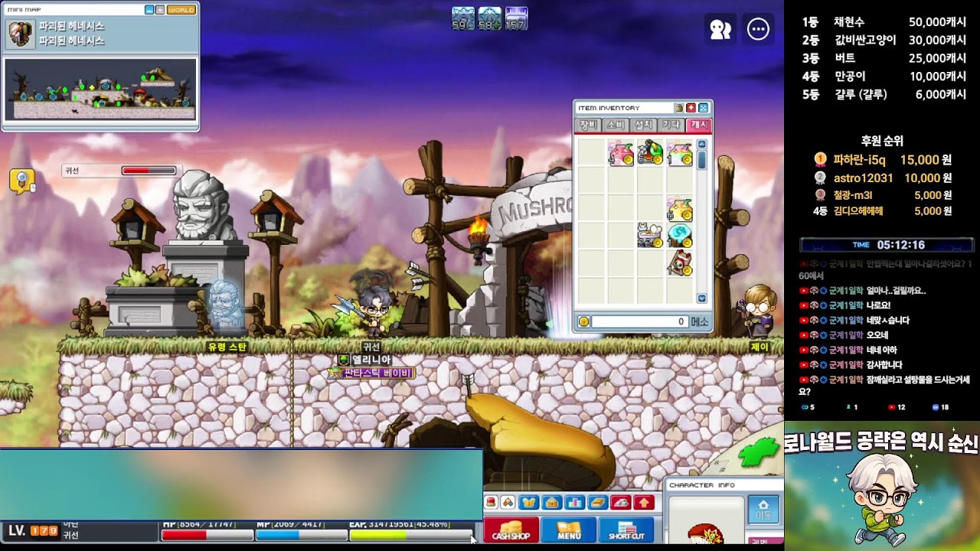Select the second buff icon showing 58
The image size is (980, 551).
coord(489,18)
